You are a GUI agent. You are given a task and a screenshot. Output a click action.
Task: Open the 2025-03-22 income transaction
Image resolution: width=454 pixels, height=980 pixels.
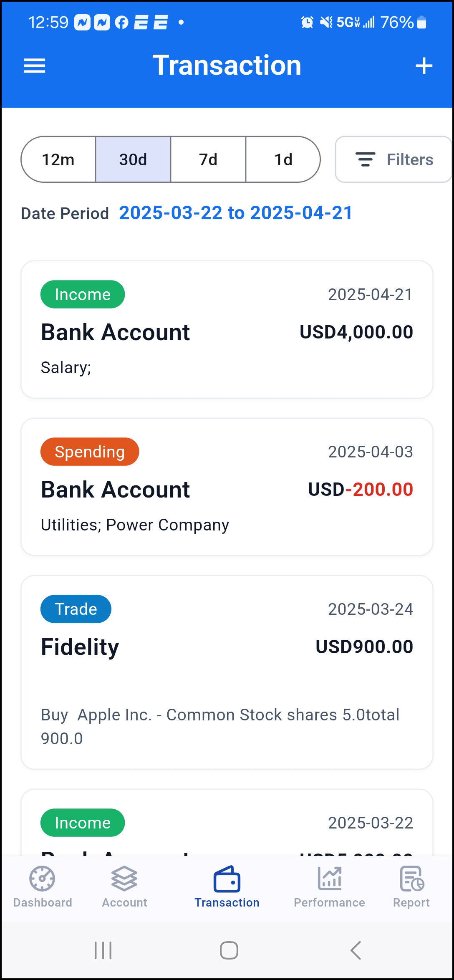tap(227, 822)
